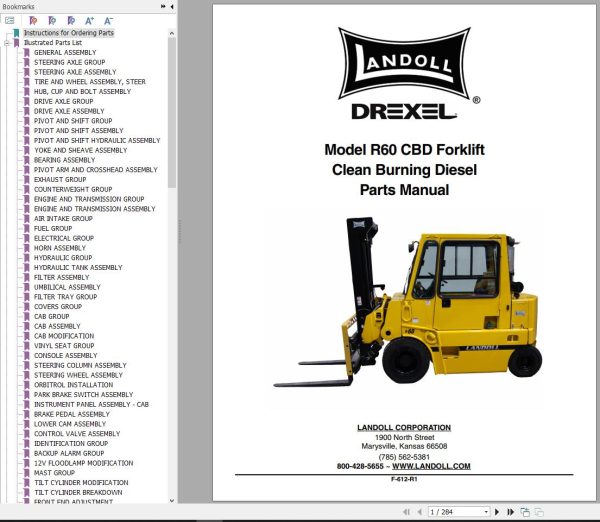Open ENGINE AND TRANSMISSION GROUP bookmark

click(x=89, y=199)
